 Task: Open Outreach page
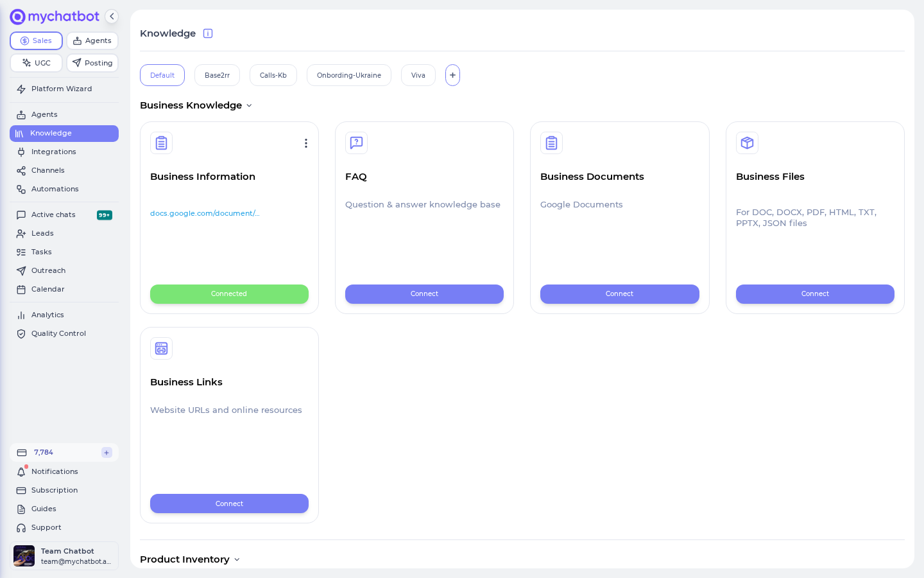pyautogui.click(x=64, y=271)
